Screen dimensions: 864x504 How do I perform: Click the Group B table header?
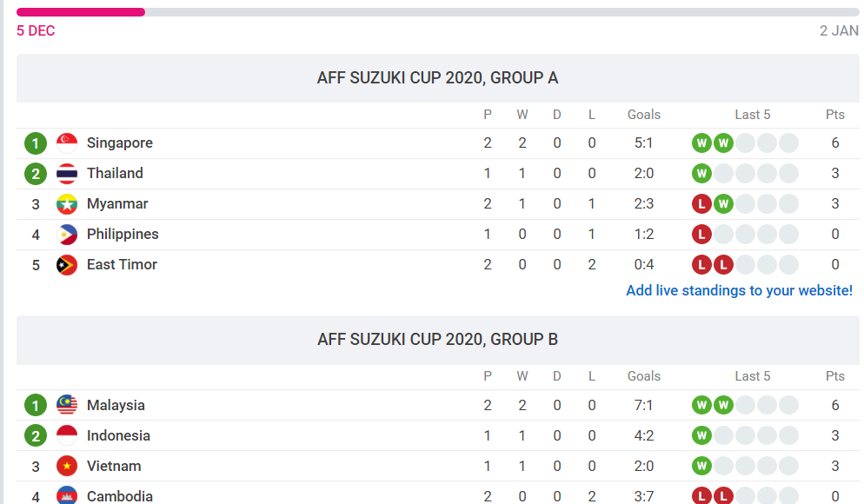[437, 340]
